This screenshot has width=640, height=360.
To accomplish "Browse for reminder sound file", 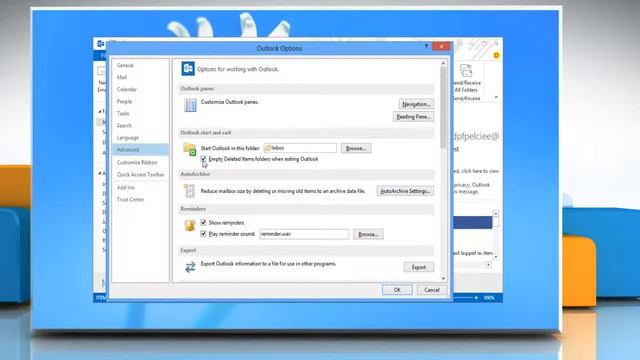I will [368, 234].
